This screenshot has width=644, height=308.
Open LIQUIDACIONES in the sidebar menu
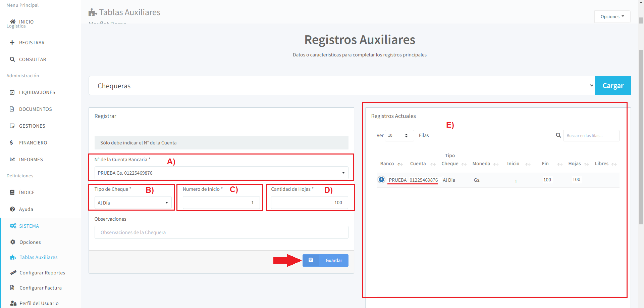[x=37, y=92]
